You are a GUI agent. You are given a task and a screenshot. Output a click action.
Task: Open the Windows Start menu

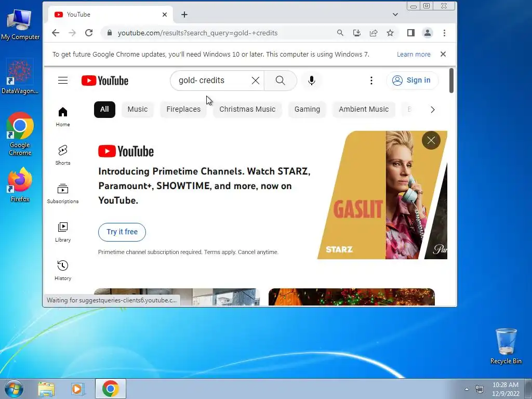14,389
